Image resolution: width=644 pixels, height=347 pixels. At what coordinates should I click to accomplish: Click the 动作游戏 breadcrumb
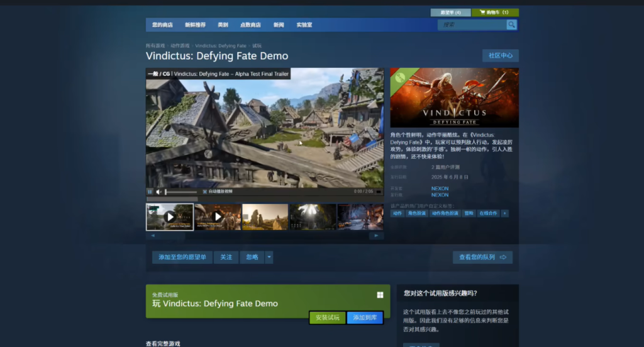(x=180, y=45)
